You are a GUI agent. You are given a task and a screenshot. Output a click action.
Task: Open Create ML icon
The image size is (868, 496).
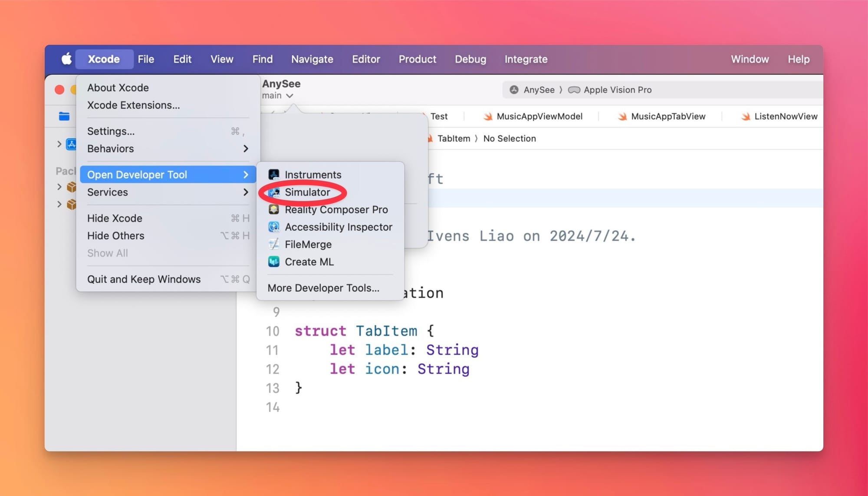(274, 262)
